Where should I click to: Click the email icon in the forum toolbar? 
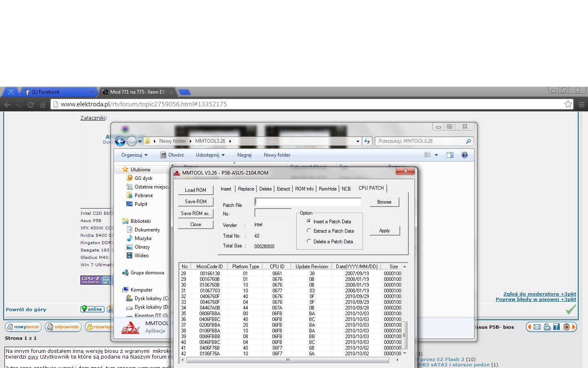click(x=537, y=327)
